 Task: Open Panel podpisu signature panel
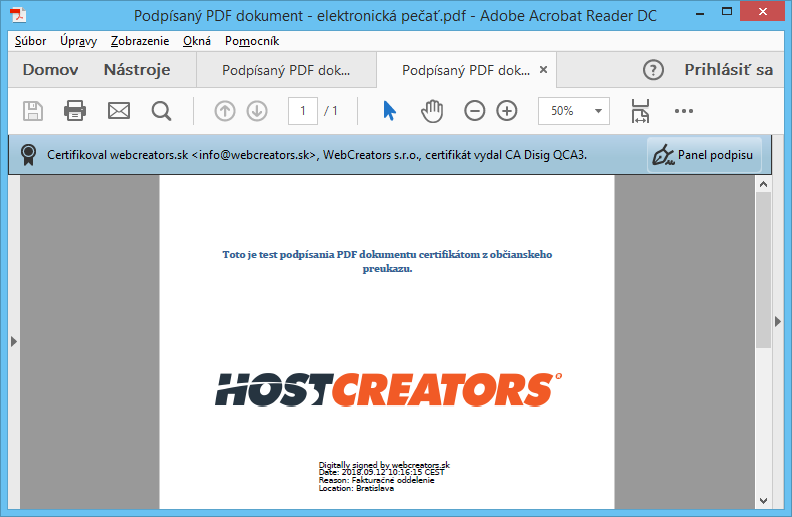704,155
